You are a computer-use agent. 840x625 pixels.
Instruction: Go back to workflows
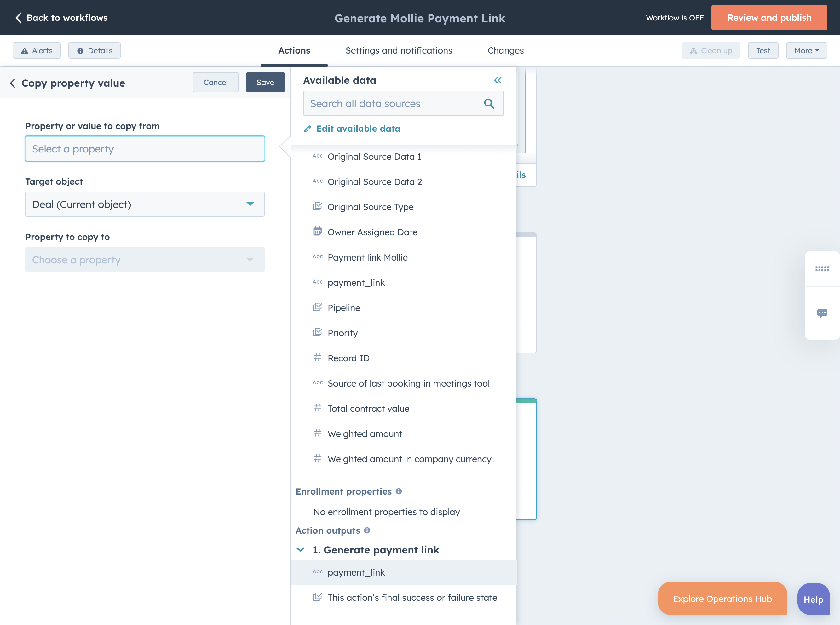tap(61, 18)
